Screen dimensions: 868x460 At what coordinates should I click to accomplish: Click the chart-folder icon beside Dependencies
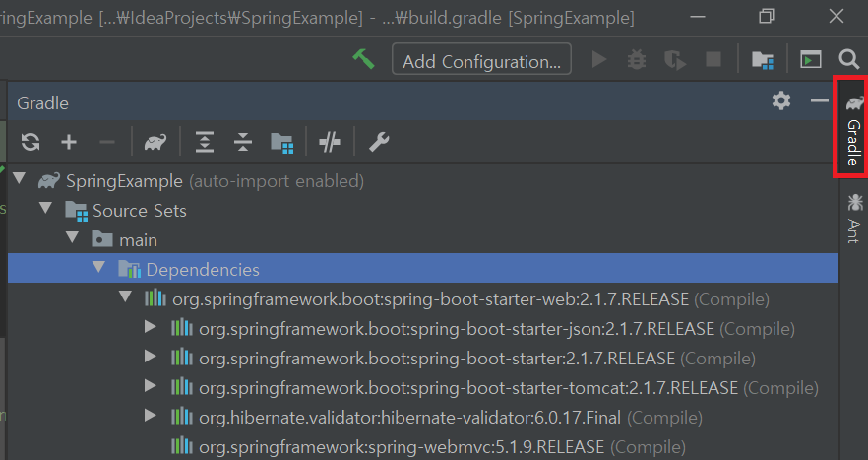pos(130,269)
